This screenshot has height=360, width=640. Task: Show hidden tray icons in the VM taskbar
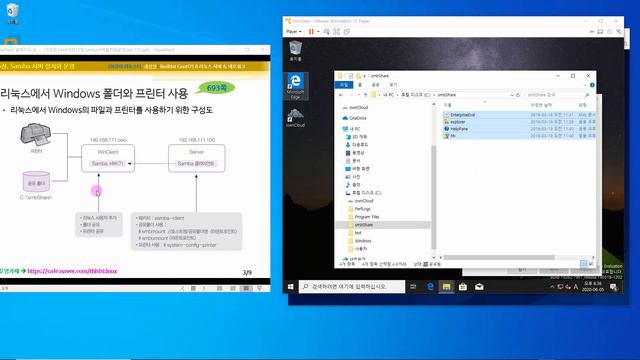[552, 287]
